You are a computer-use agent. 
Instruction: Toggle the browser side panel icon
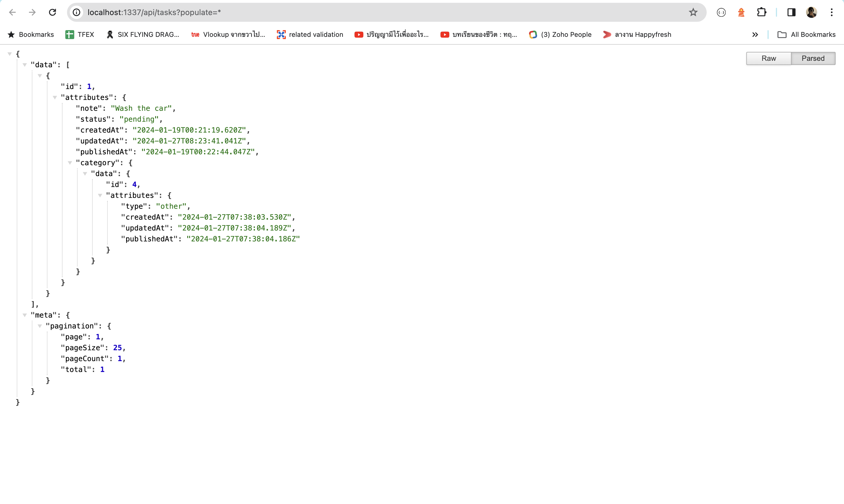(791, 13)
